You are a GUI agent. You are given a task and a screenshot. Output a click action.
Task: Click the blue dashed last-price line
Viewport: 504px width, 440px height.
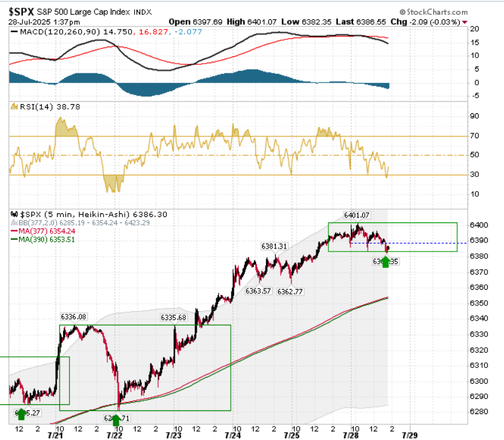tap(408, 243)
